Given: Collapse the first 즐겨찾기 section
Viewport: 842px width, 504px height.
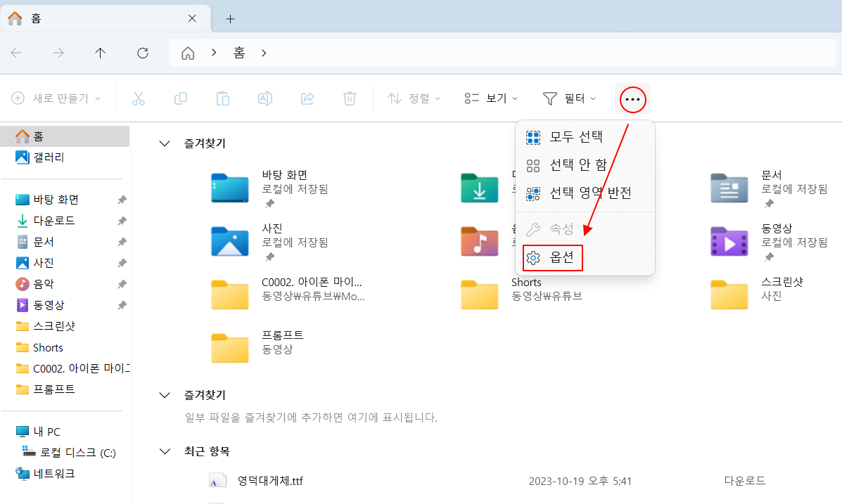Looking at the screenshot, I should (165, 143).
